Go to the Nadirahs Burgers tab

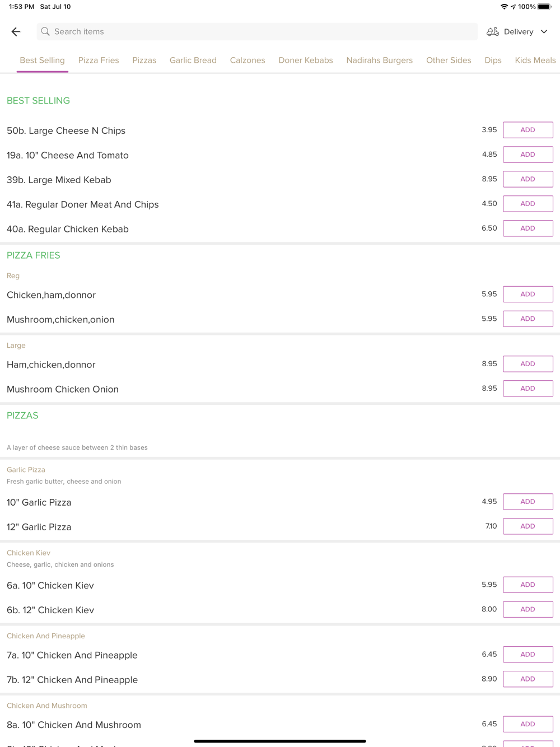click(379, 60)
